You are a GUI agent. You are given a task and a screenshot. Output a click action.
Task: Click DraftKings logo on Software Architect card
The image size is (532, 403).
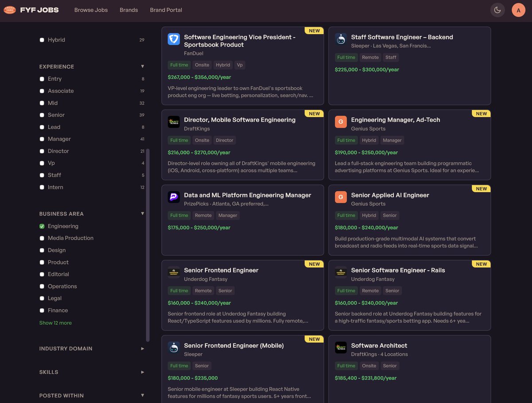[x=341, y=348]
